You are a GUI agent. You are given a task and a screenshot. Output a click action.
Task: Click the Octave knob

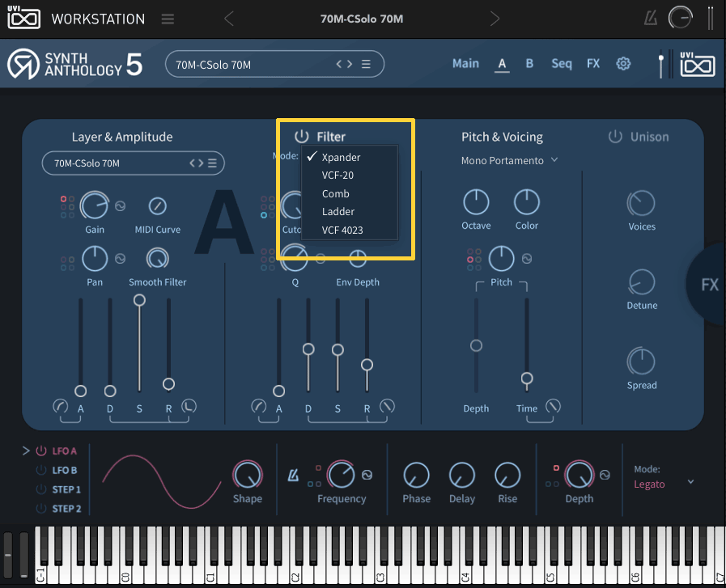[x=476, y=202]
